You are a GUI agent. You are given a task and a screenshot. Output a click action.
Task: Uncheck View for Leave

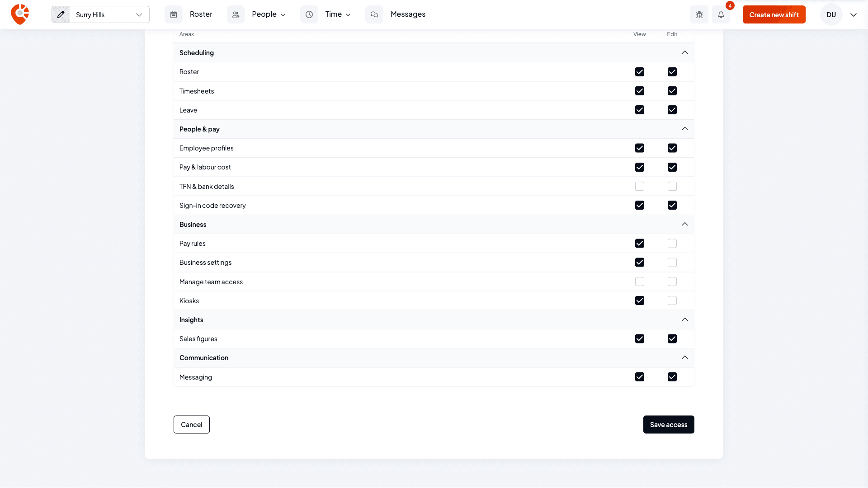(x=640, y=110)
